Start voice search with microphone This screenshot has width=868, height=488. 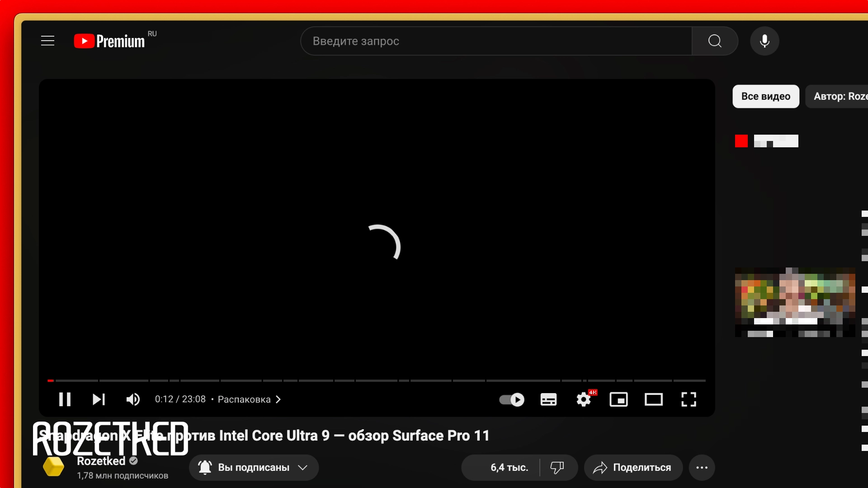764,41
